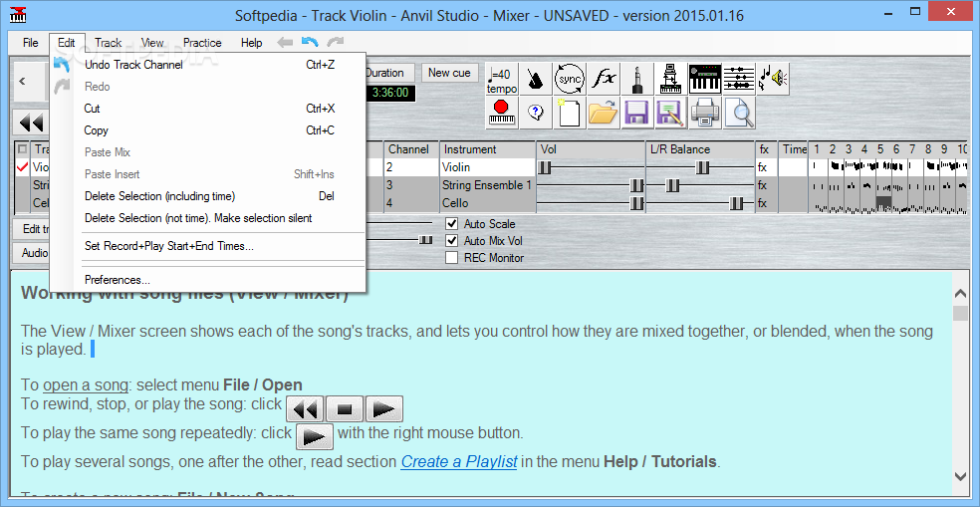Click the audio jack plug icon

636,80
